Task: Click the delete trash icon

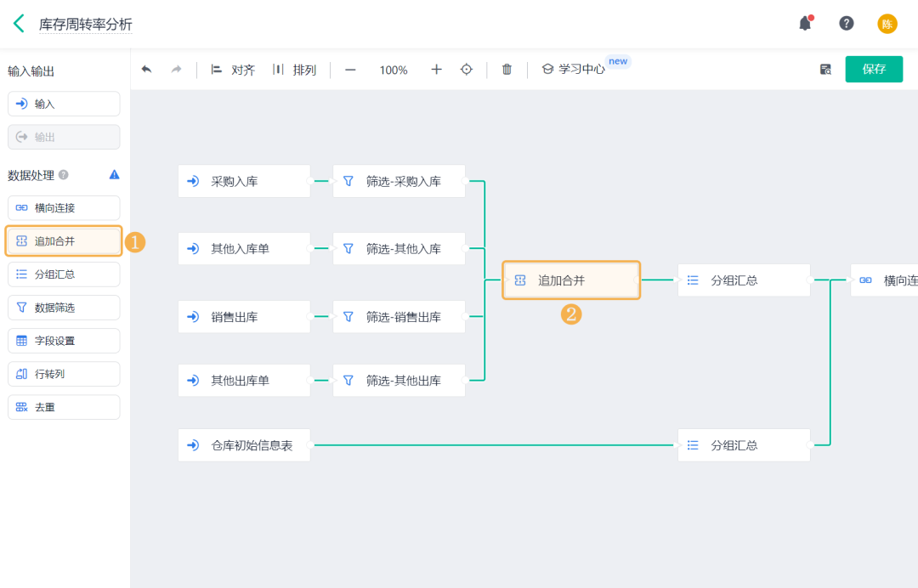Action: point(507,70)
